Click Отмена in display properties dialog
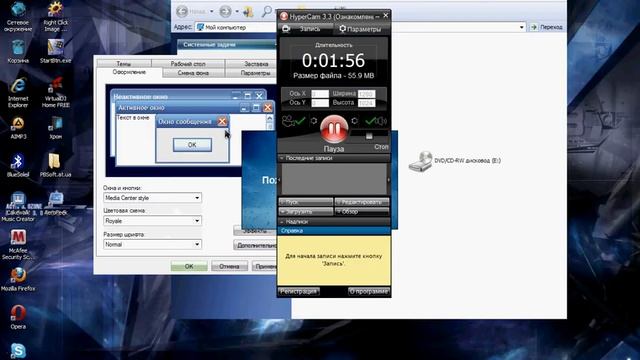This screenshot has height=360, width=640. coord(229,266)
